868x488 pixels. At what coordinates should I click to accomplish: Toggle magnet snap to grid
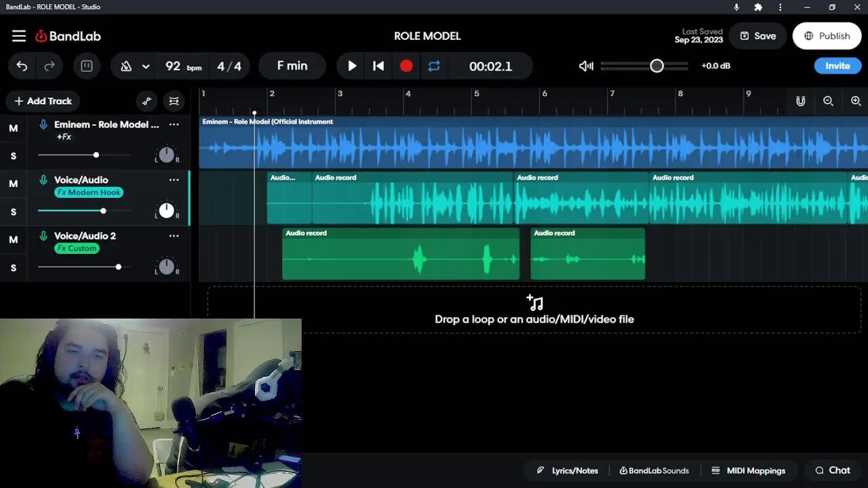point(800,101)
